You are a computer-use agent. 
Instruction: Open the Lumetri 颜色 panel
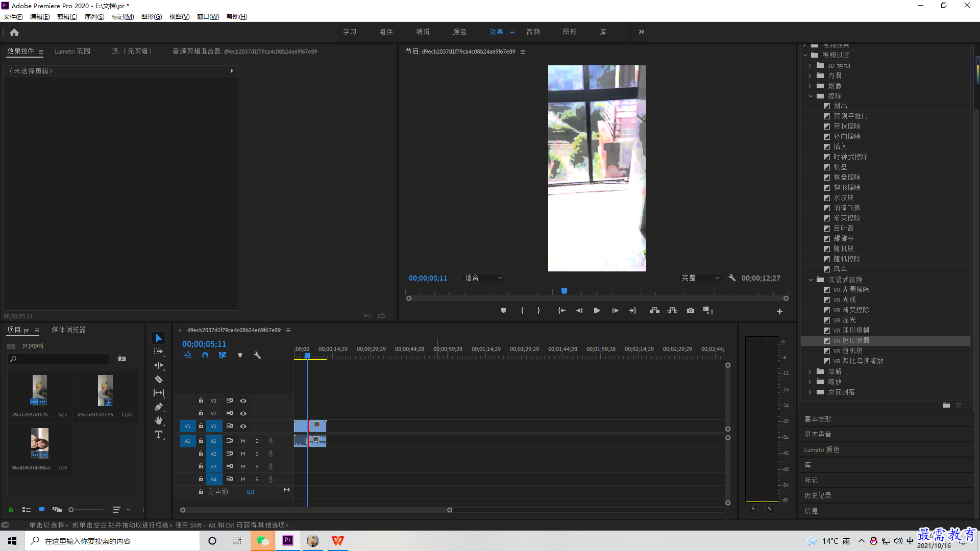point(821,449)
